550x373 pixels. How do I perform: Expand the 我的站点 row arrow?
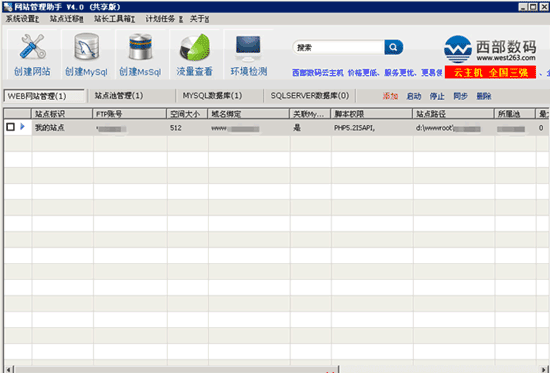(22, 126)
